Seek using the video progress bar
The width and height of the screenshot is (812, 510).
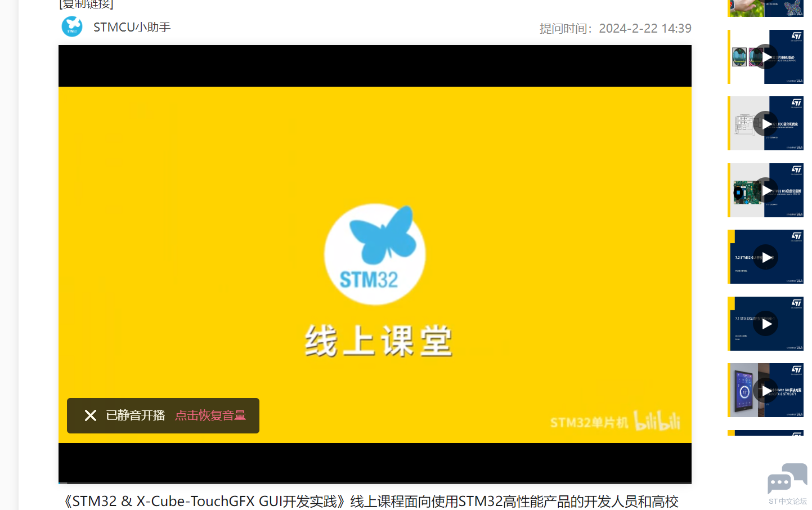click(375, 483)
